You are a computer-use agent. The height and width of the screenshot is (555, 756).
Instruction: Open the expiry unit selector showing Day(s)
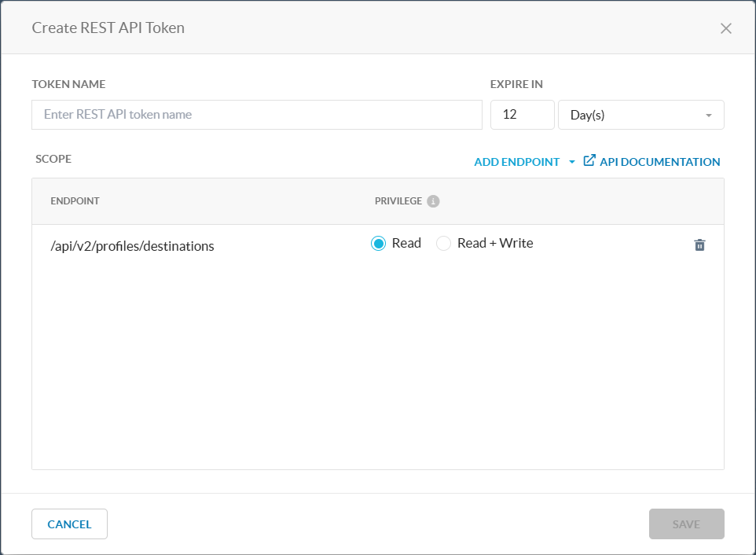640,115
